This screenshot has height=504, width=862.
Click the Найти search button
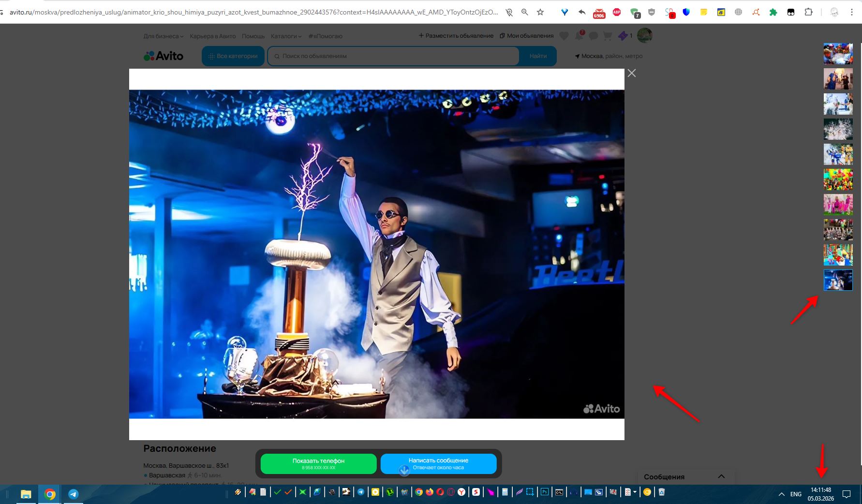(538, 56)
